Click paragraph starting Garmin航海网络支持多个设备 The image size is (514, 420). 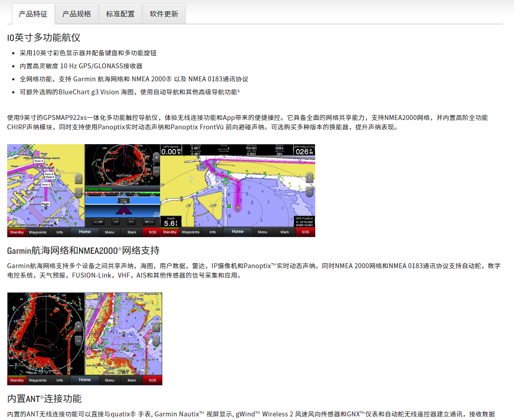click(254, 270)
